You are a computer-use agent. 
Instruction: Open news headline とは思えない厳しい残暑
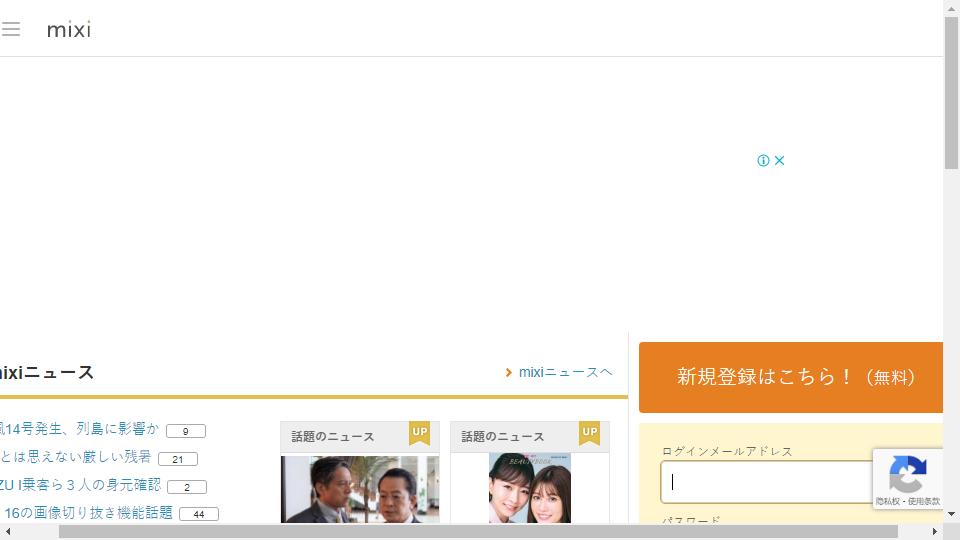click(x=75, y=457)
